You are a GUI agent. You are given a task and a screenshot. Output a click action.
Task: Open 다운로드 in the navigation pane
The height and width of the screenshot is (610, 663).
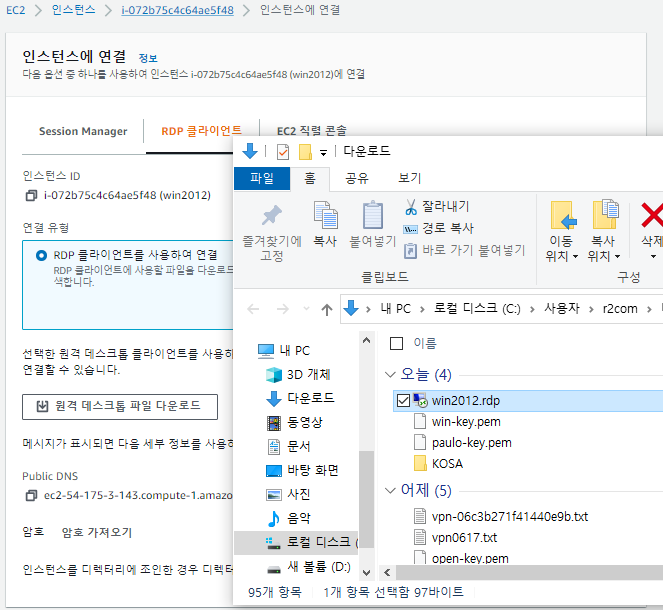pyautogui.click(x=300, y=398)
